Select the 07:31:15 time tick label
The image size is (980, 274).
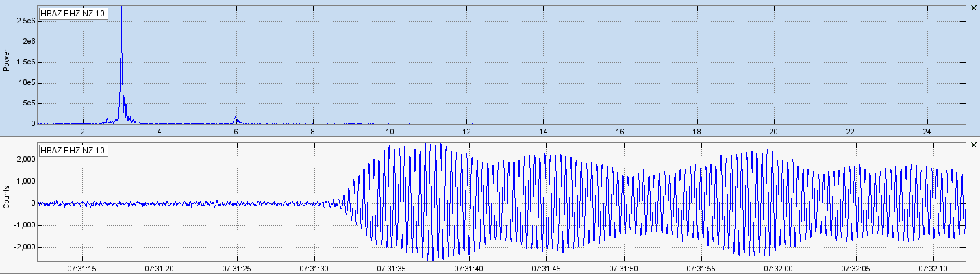[x=82, y=268]
